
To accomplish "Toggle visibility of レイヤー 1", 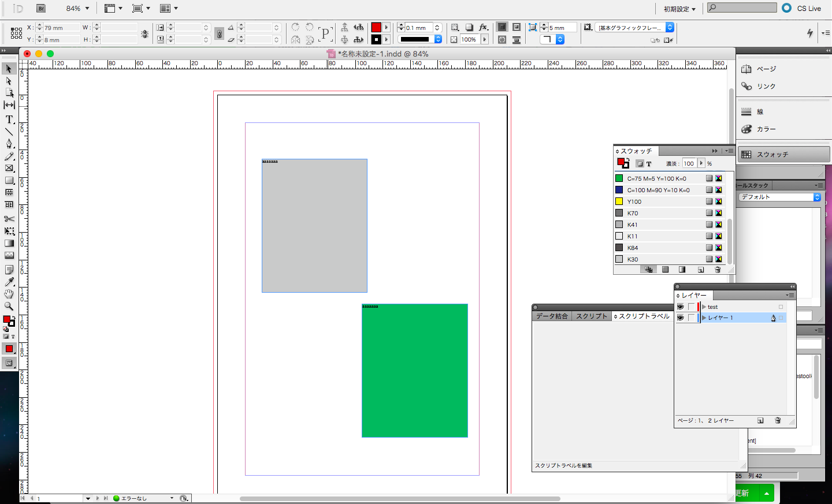I will (x=681, y=318).
